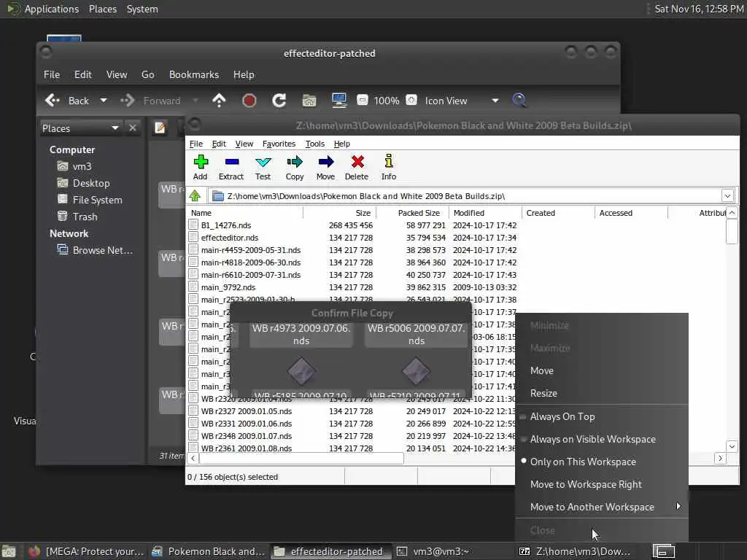Open Applications menu in top panel

point(43,9)
